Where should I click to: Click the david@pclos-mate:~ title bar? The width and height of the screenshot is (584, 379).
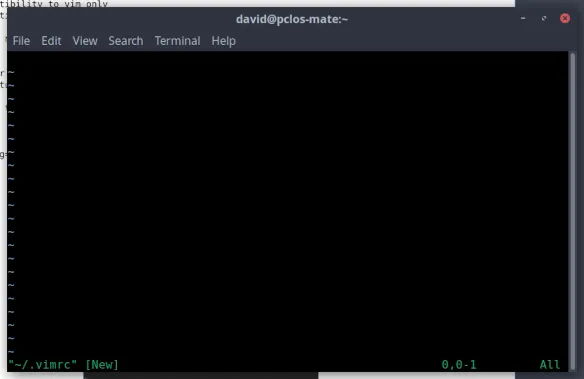point(292,19)
